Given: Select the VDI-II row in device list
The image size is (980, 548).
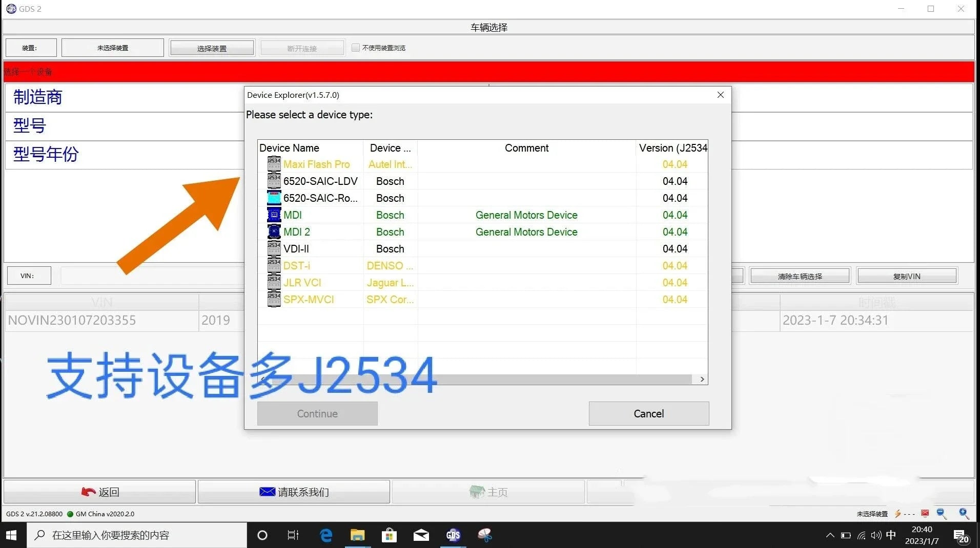Looking at the screenshot, I should tap(296, 249).
